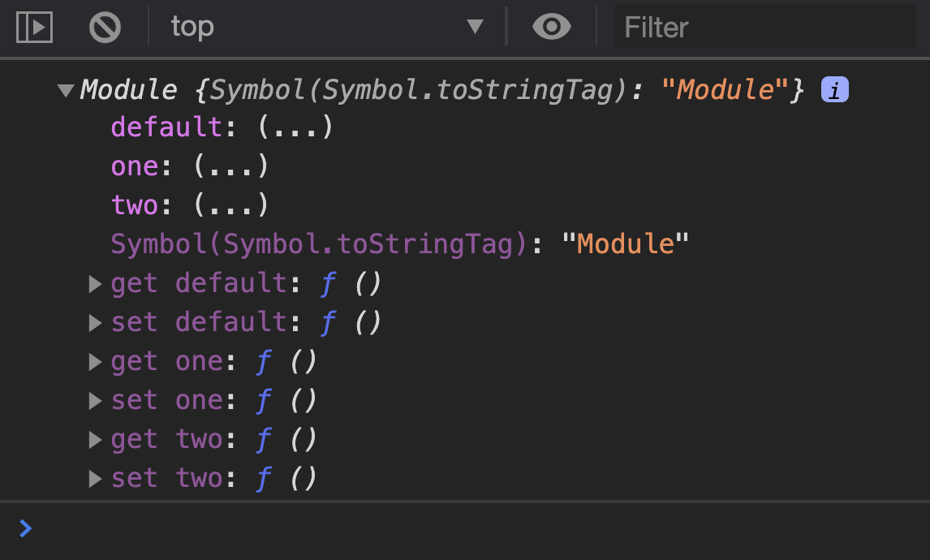Viewport: 930px width, 560px height.
Task: Expand the get default getter entry
Action: [94, 284]
